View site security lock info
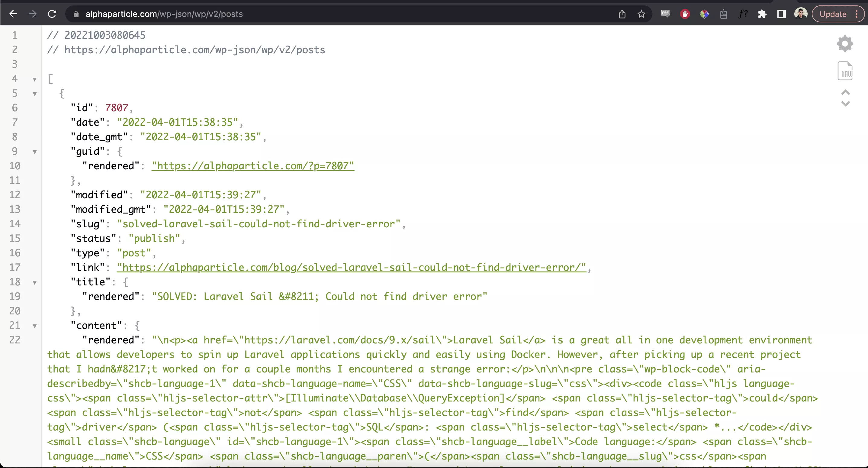The height and width of the screenshot is (468, 868). [x=76, y=14]
